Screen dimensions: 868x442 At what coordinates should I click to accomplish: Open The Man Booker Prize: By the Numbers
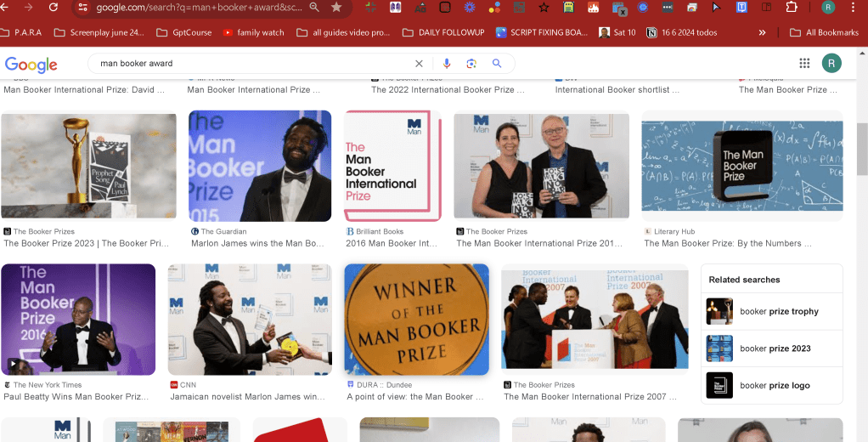click(727, 243)
